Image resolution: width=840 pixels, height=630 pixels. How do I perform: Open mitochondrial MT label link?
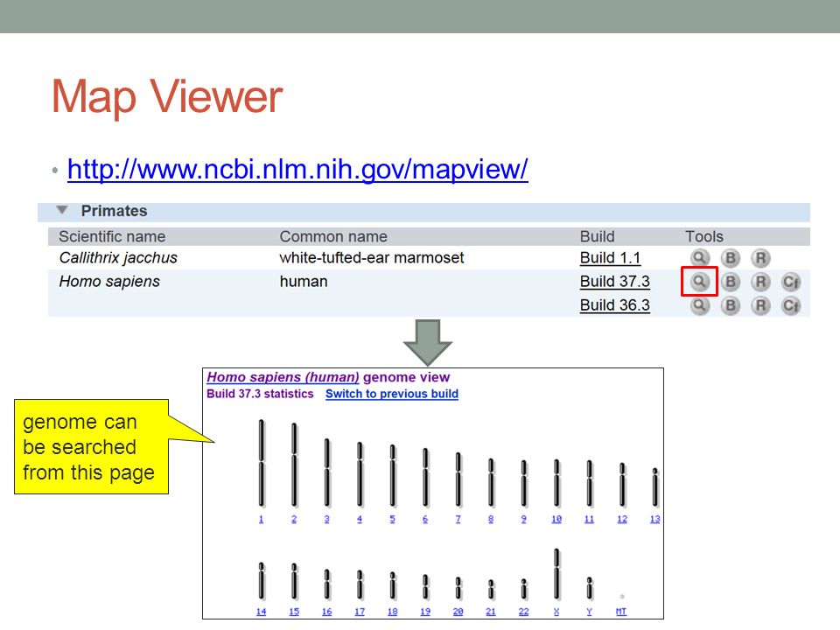621,612
